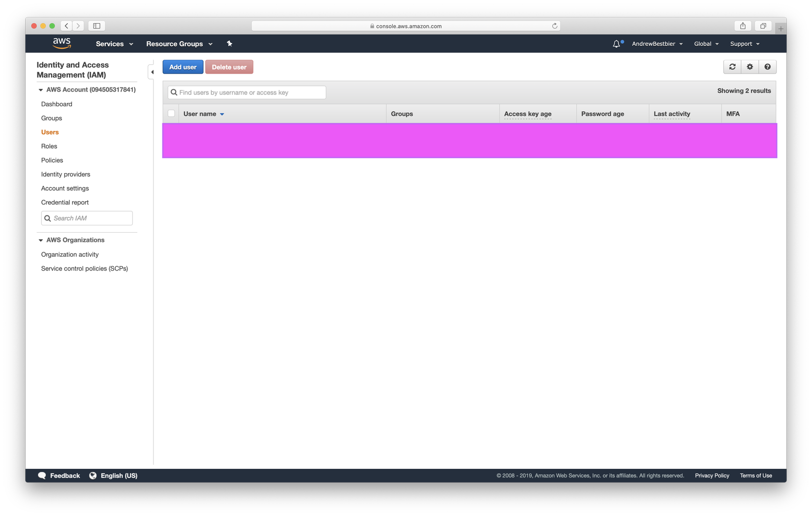This screenshot has width=812, height=516.
Task: Click the Feedback speech bubble icon
Action: coord(42,476)
